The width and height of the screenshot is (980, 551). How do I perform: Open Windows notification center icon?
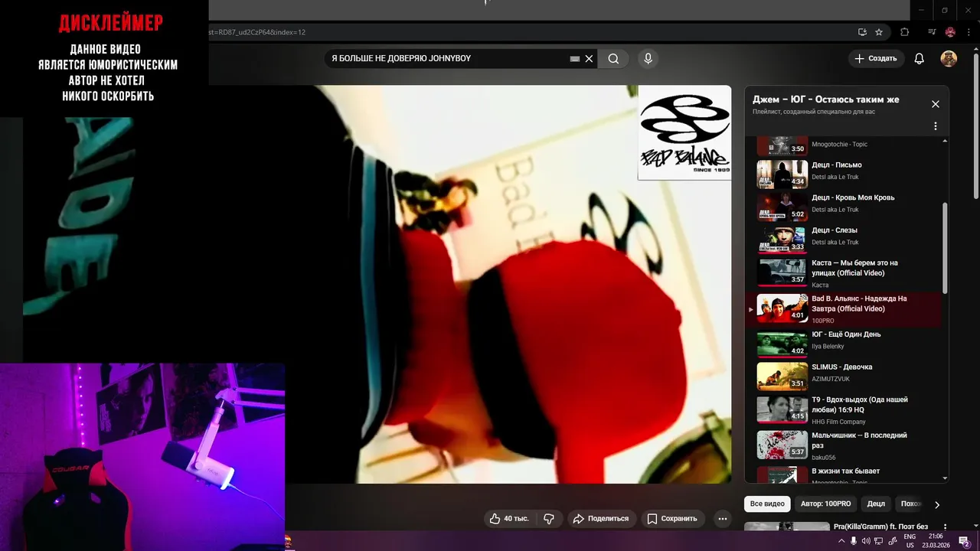coord(965,541)
